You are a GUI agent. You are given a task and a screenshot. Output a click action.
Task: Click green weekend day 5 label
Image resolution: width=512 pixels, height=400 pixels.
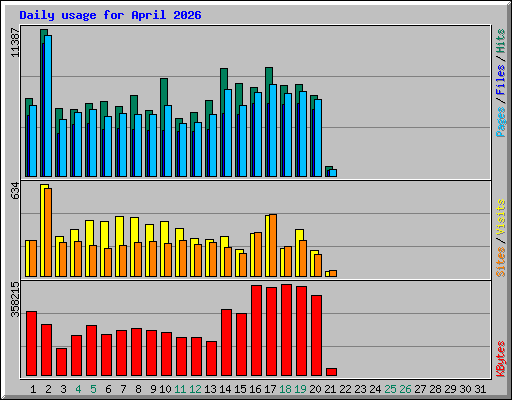click(x=93, y=389)
